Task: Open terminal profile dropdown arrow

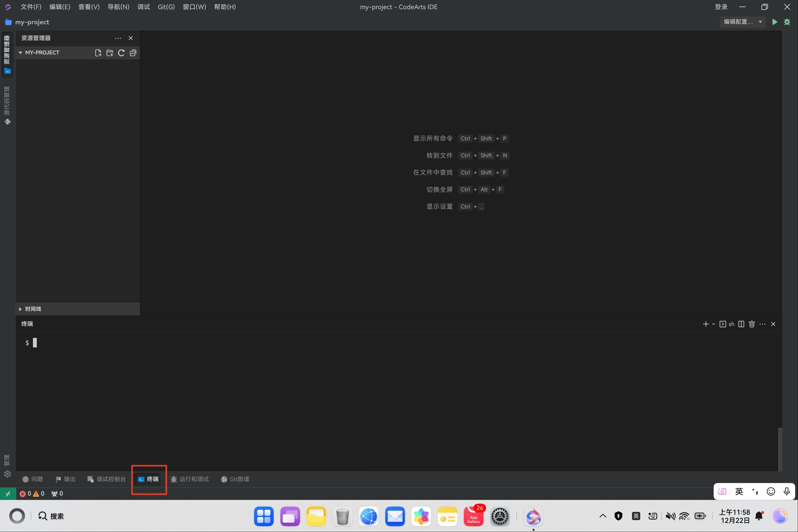Action: (714, 324)
